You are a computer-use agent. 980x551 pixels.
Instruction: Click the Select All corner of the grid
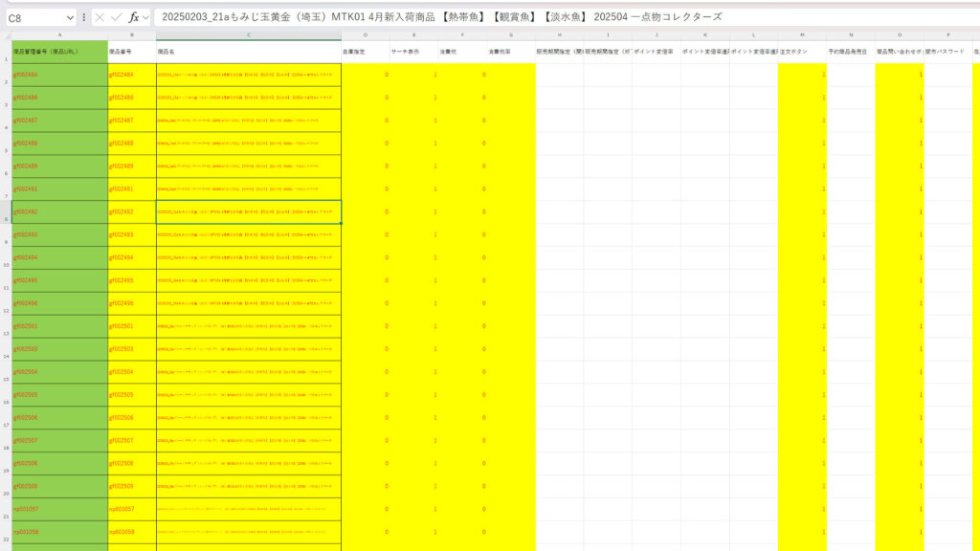tap(6, 35)
